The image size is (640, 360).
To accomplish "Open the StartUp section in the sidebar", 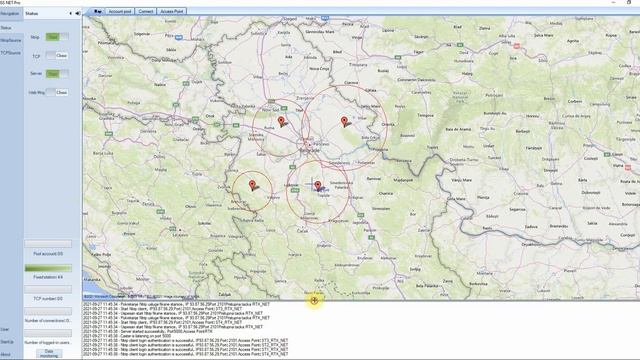I will (7, 342).
